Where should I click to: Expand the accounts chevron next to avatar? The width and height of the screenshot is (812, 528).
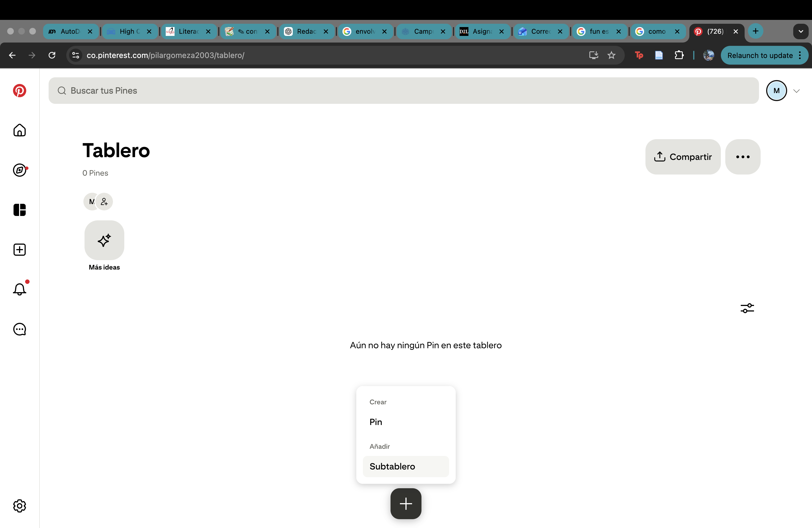796,91
